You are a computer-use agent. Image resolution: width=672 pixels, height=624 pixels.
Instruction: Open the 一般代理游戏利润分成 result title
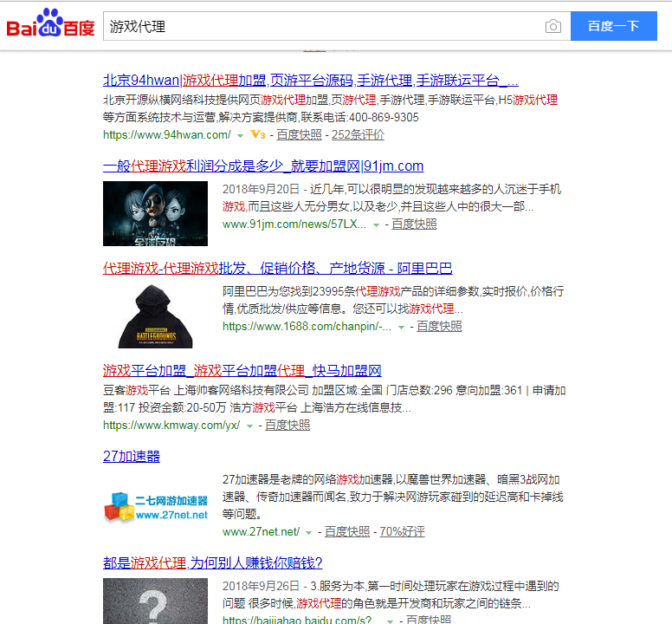[262, 166]
